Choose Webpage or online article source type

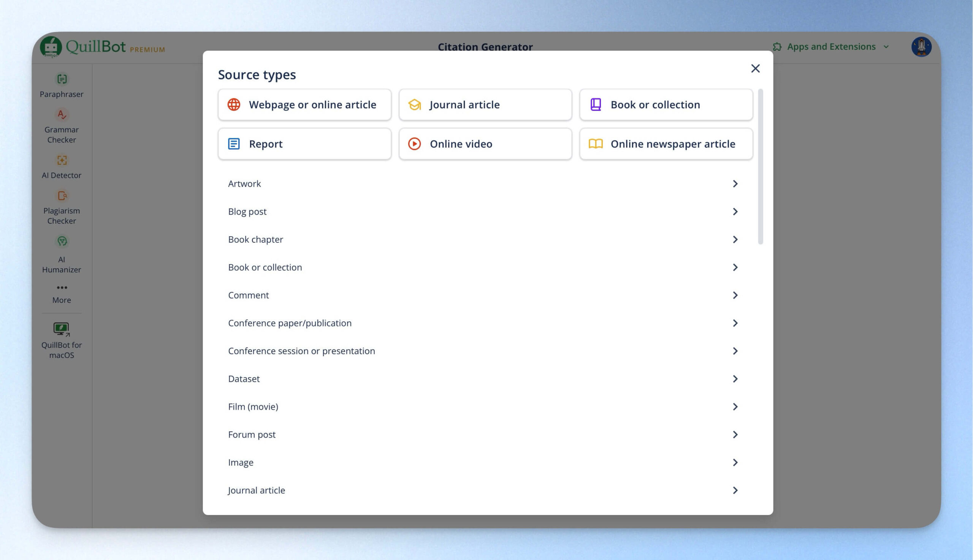tap(304, 104)
